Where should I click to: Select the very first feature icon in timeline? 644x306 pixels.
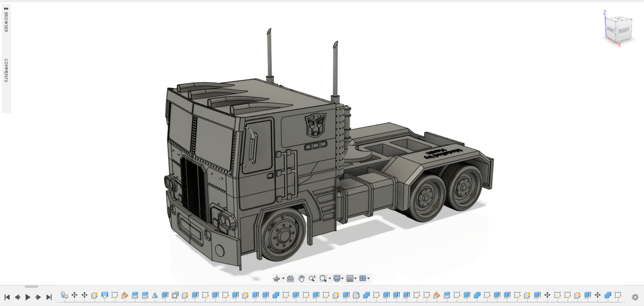(64, 295)
